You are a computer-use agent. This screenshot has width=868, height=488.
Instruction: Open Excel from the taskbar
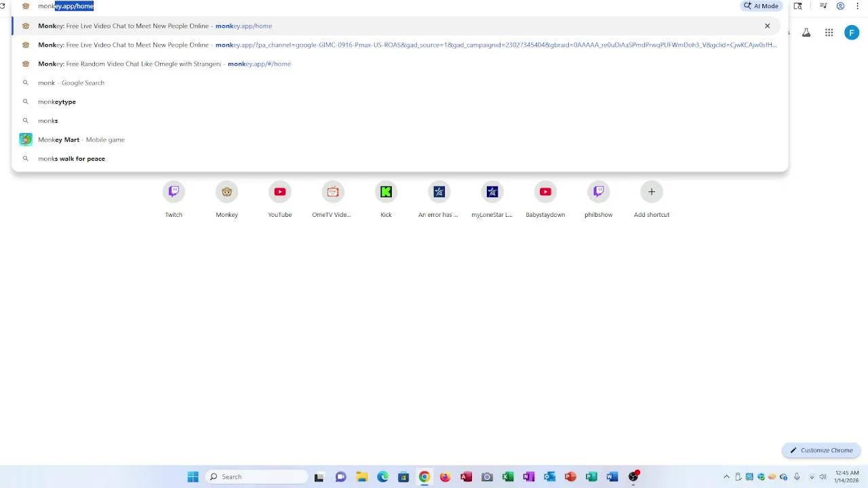click(508, 476)
